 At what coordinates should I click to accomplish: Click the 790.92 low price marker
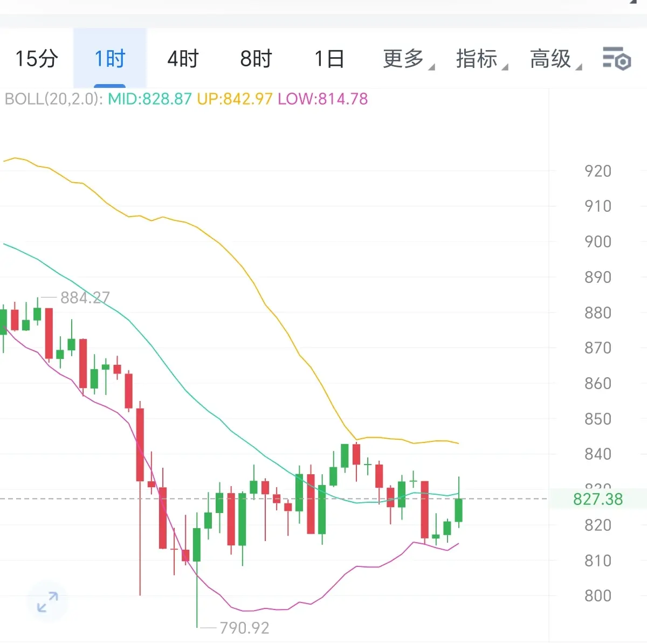tap(244, 628)
